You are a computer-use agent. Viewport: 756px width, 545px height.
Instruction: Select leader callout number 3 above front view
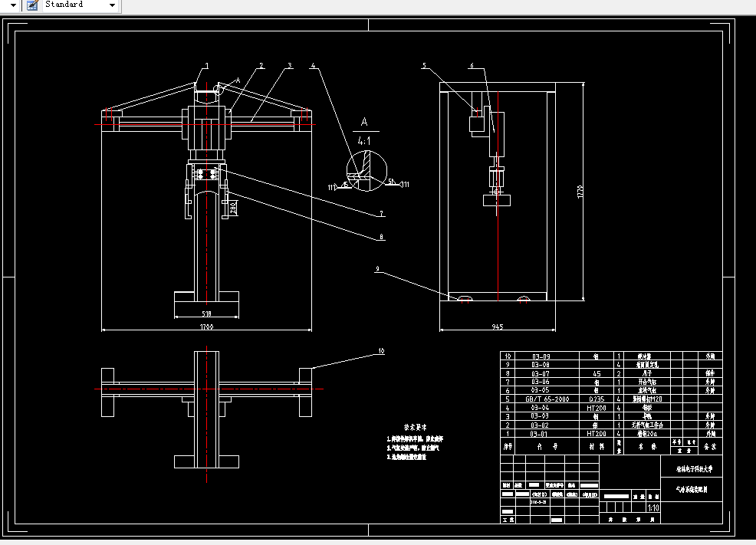(x=289, y=65)
